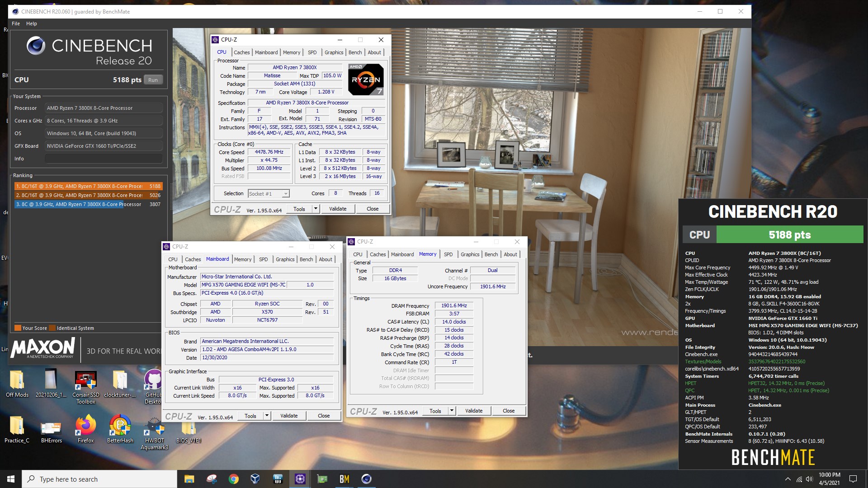868x488 pixels.
Task: Open network settings from the system tray
Action: 799,479
